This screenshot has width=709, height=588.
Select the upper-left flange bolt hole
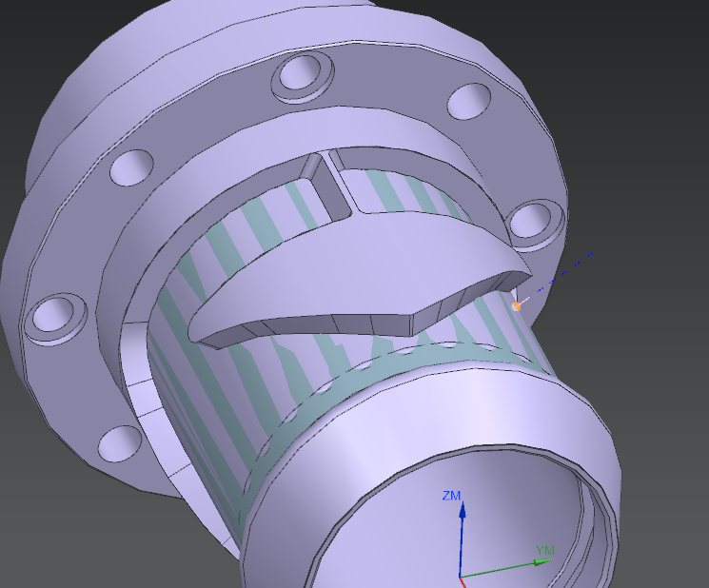(130, 167)
